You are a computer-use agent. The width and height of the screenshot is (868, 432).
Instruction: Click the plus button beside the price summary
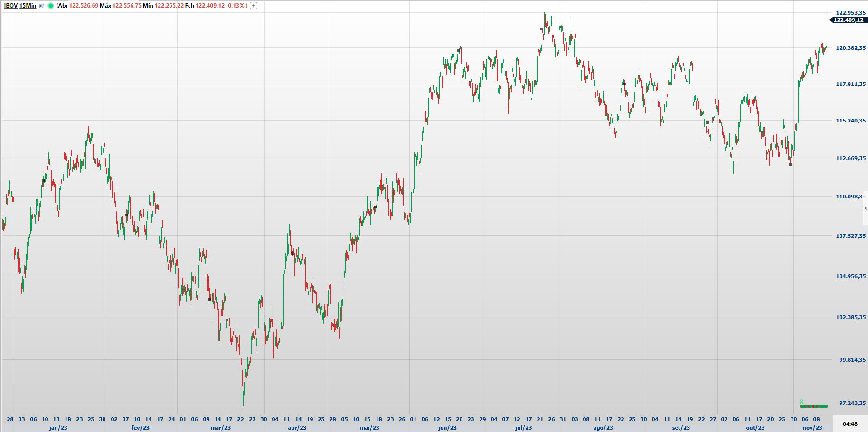(x=254, y=6)
